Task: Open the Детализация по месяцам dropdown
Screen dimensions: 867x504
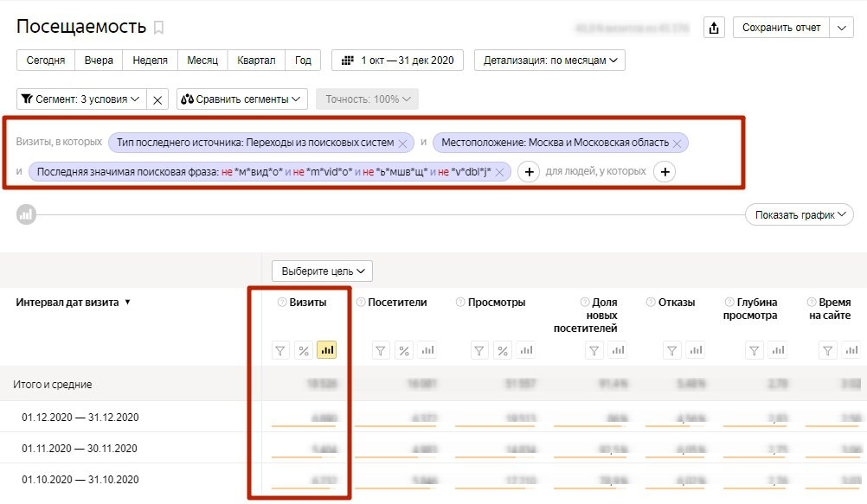Action: pos(549,61)
